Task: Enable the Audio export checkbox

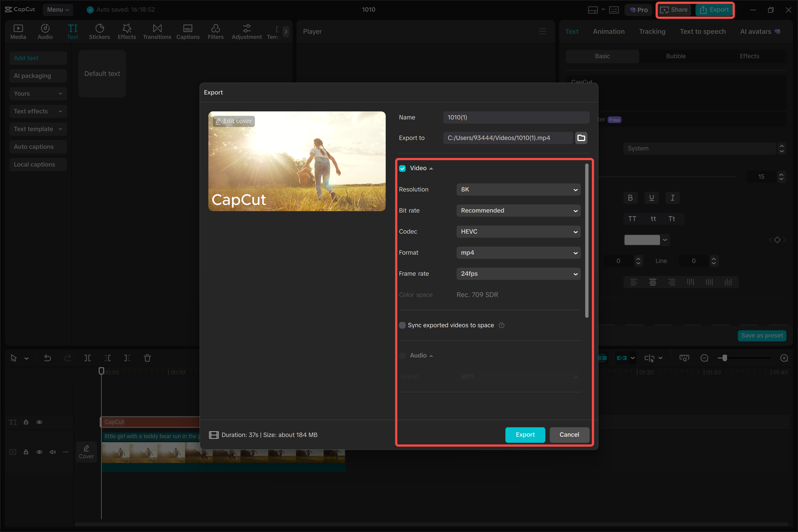Action: pyautogui.click(x=402, y=355)
